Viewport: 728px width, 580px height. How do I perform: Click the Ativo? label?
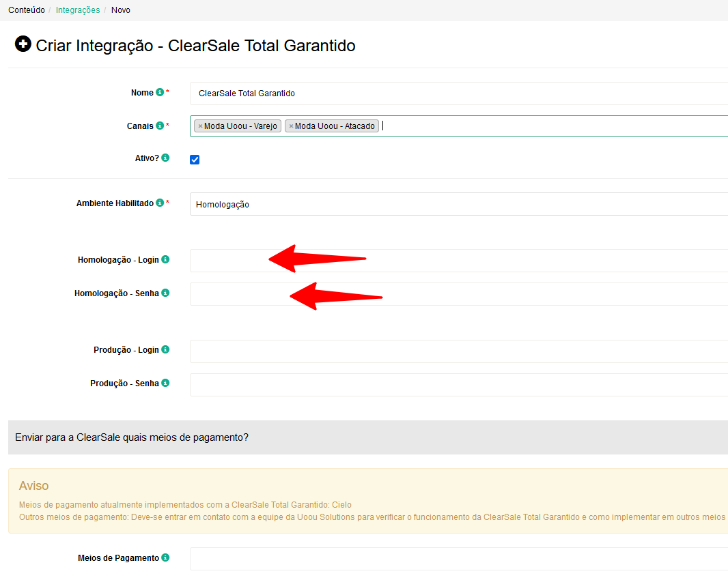click(x=147, y=158)
